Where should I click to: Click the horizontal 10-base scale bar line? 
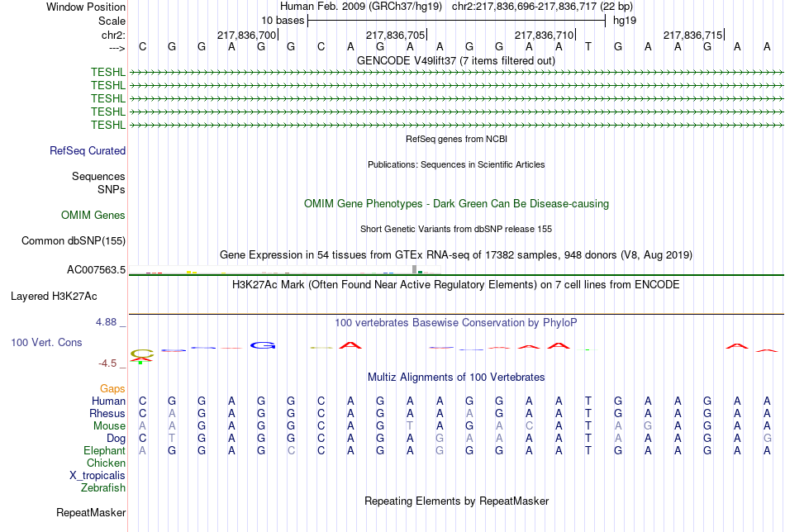pos(457,21)
